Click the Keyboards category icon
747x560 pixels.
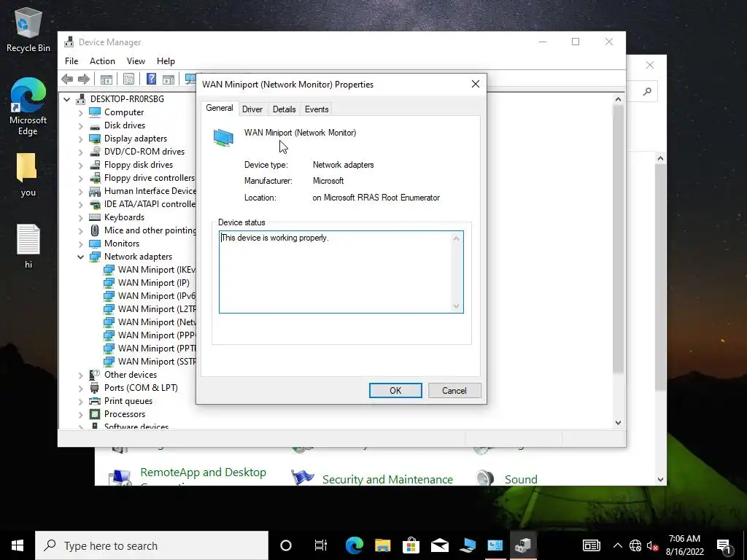95,217
